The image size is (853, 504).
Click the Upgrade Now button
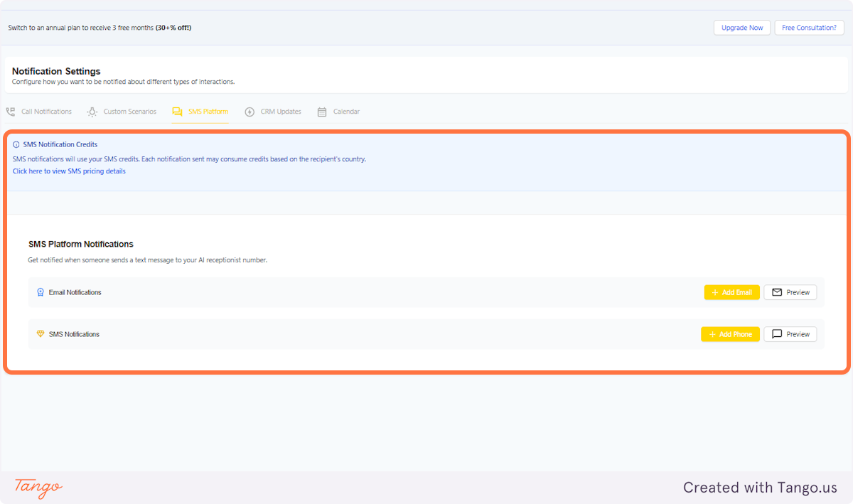(741, 28)
